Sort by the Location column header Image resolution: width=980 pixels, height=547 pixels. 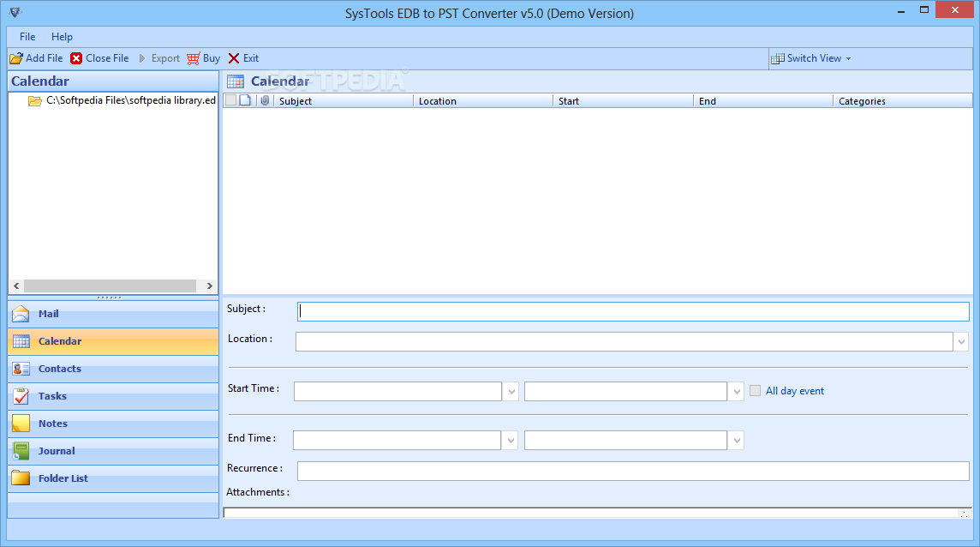482,101
